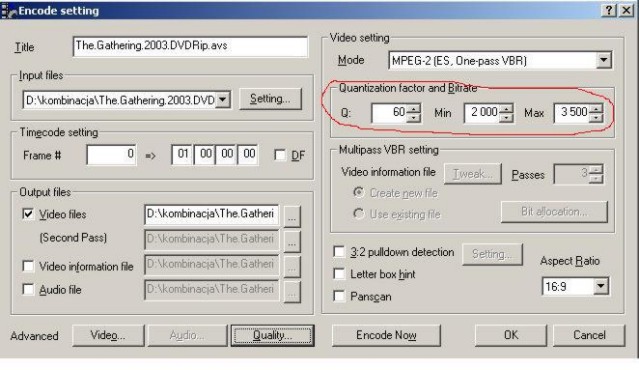The image size is (639, 370).
Task: Increase the Passes count
Action: [596, 170]
